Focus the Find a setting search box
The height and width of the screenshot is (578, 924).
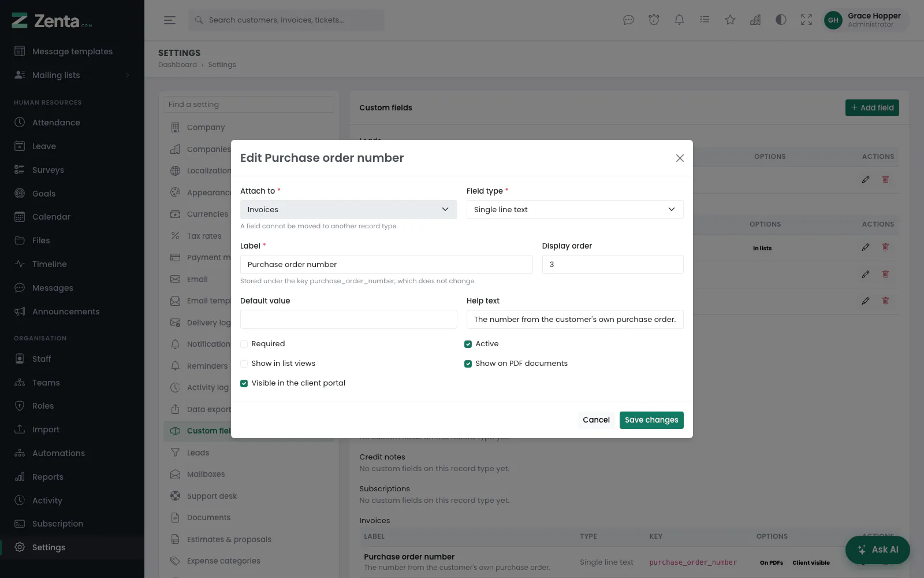(x=249, y=105)
